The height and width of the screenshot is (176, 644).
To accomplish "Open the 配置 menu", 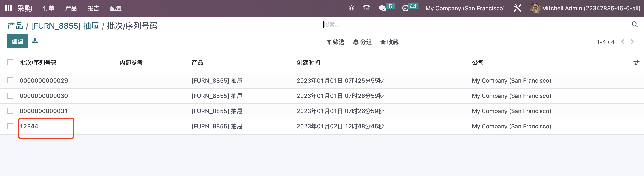I will coord(116,8).
